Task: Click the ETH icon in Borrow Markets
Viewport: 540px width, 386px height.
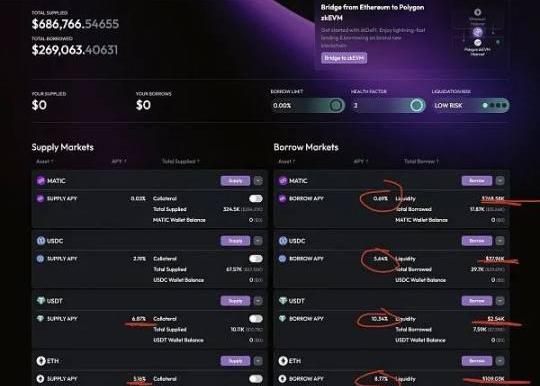Action: [x=283, y=361]
